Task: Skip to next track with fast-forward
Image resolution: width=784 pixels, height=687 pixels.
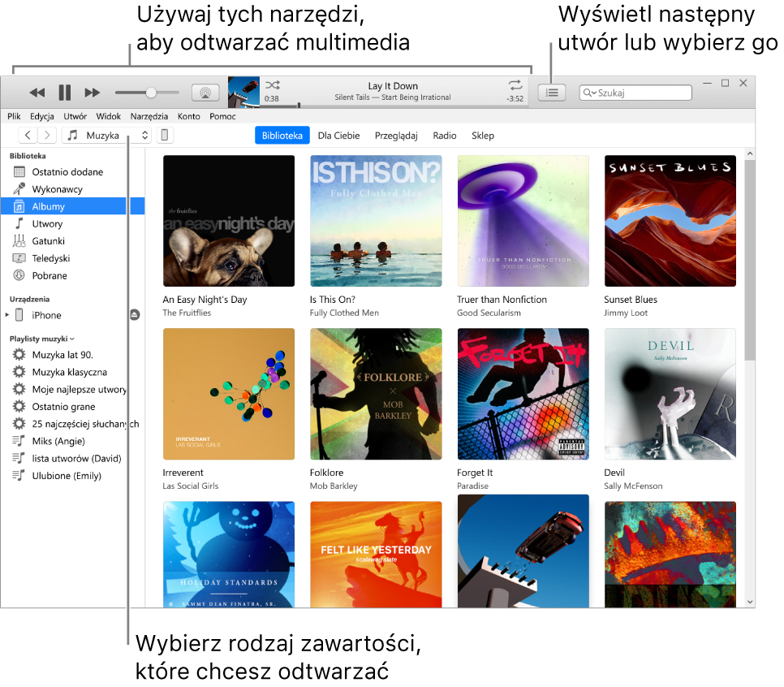Action: pos(92,93)
